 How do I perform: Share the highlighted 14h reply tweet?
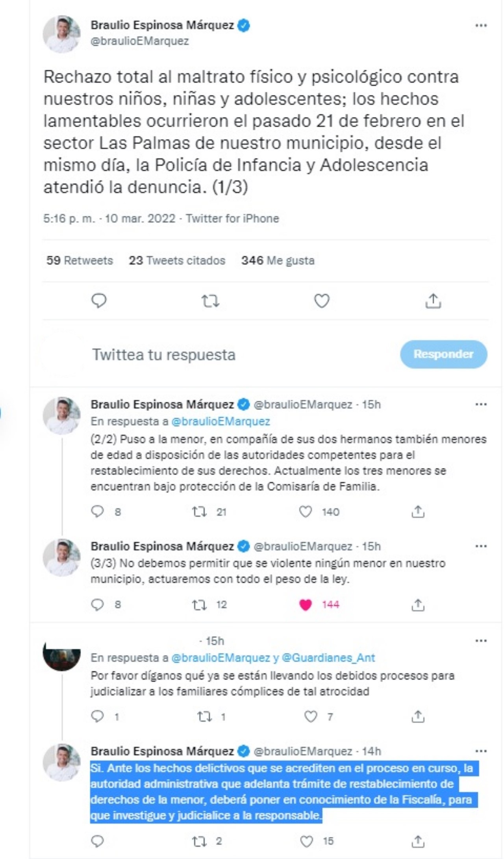(x=418, y=841)
